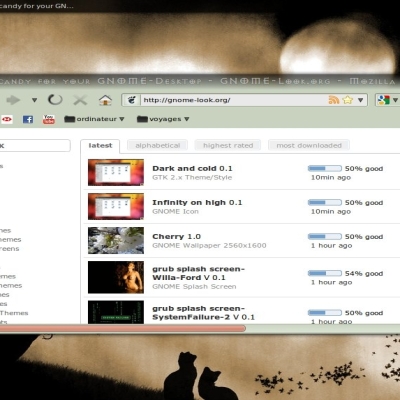Open grub splash screen Willa-Ford V 0.1 link

pos(199,273)
